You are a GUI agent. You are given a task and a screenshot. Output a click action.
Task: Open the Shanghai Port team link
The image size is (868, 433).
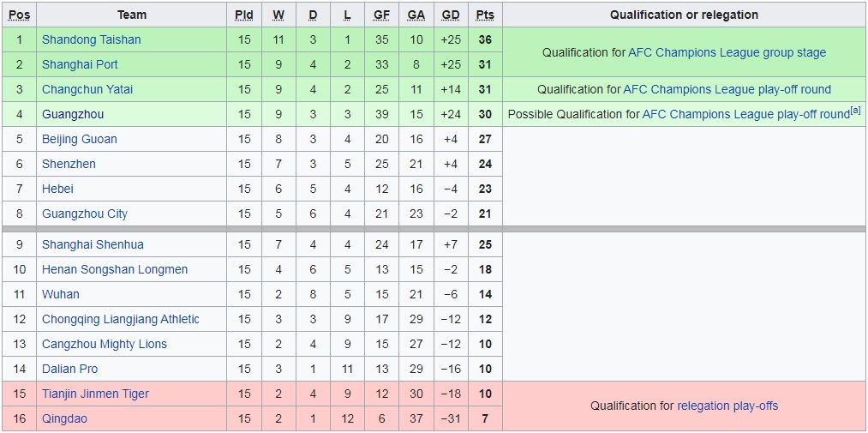pyautogui.click(x=80, y=64)
